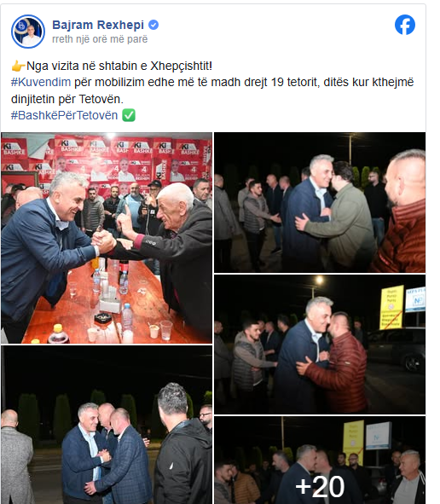
Task: Click the blue verified badge
Action: tap(153, 25)
